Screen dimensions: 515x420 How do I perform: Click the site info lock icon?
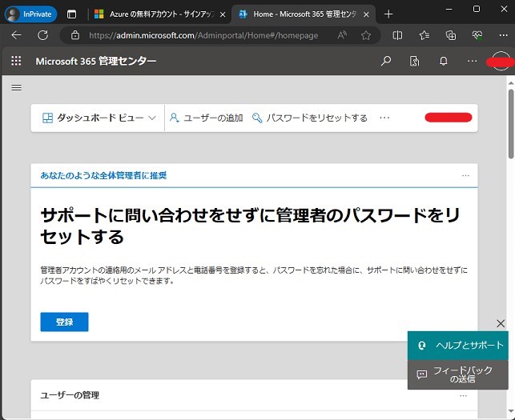75,34
